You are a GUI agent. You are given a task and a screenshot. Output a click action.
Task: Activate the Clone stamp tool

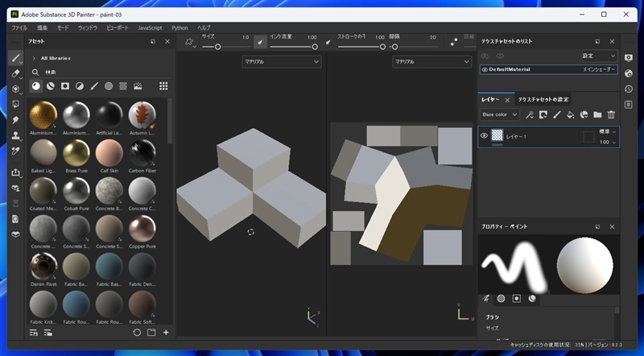[15, 135]
